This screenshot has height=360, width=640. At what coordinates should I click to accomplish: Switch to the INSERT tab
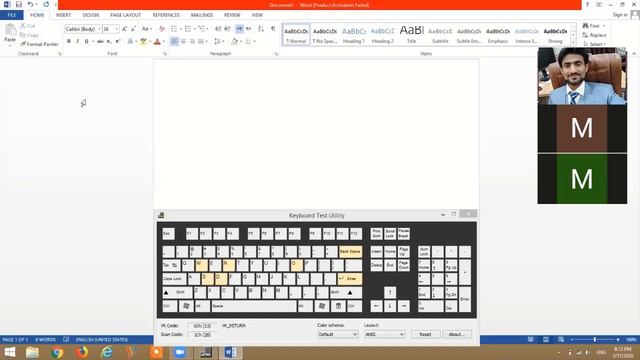(63, 15)
